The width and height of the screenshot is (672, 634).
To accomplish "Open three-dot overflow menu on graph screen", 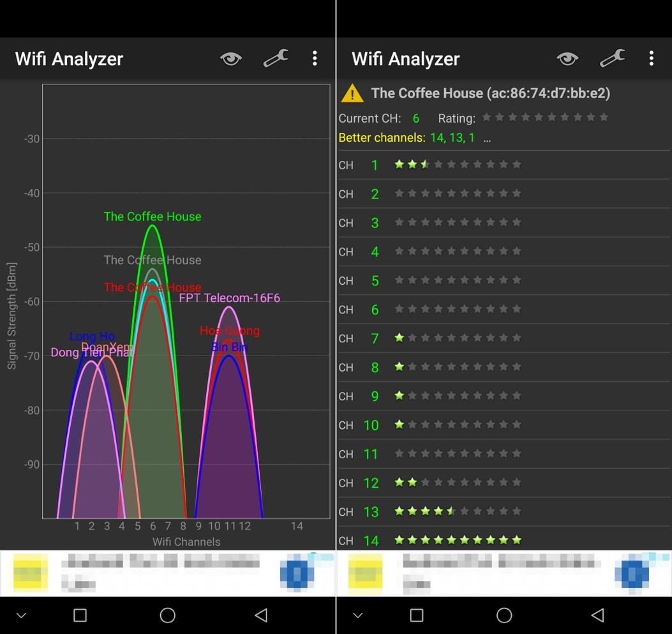I will coord(315,59).
